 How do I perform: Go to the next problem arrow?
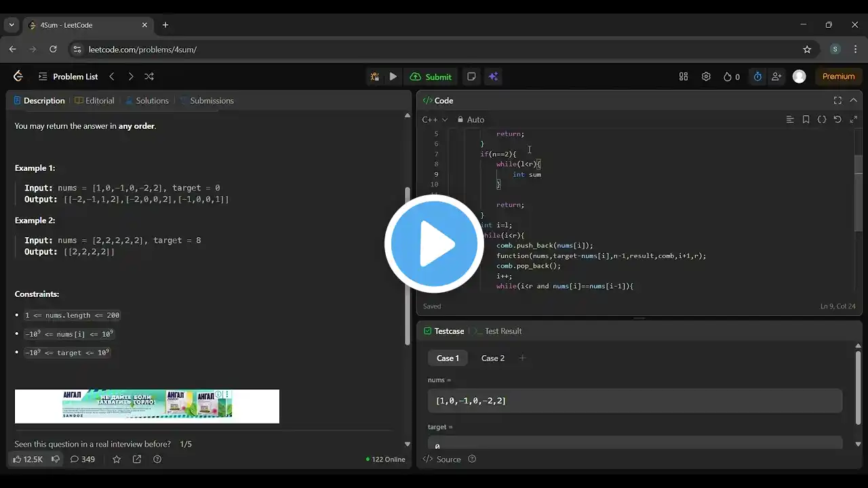pyautogui.click(x=131, y=77)
